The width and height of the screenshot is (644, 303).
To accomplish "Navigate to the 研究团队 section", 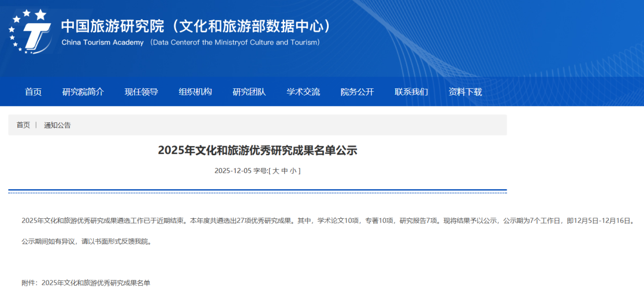I will 249,92.
